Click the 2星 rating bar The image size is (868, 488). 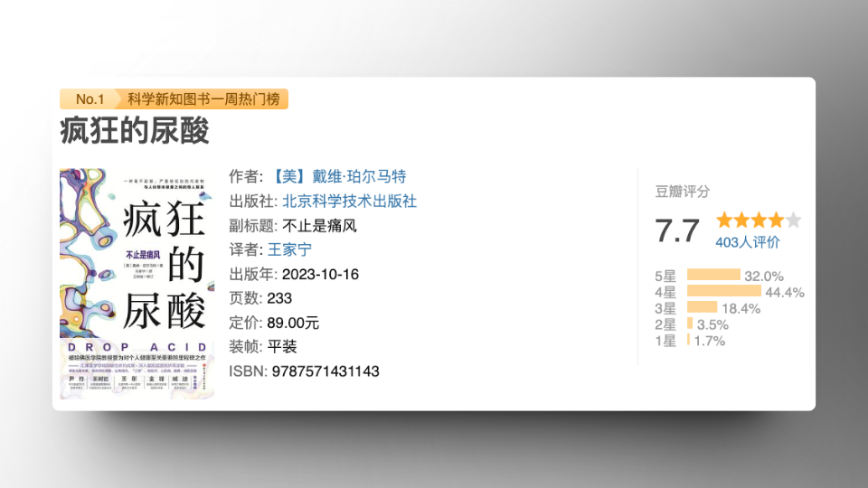[x=690, y=324]
